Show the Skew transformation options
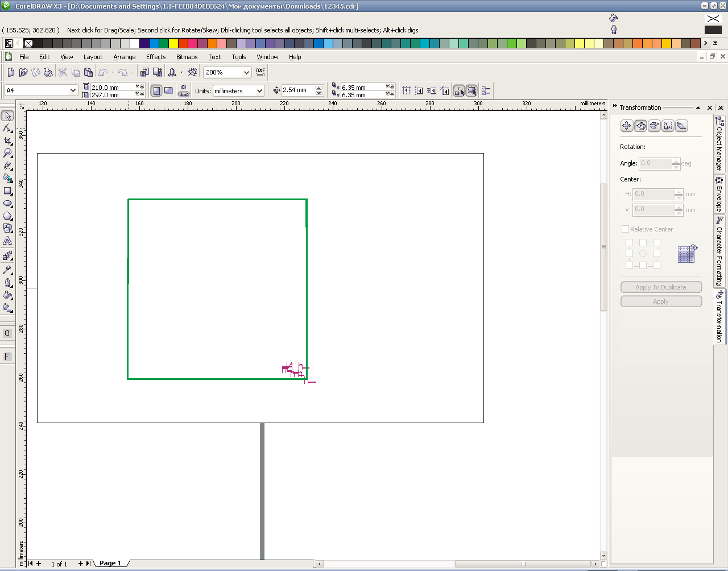The width and height of the screenshot is (728, 571). [x=681, y=126]
